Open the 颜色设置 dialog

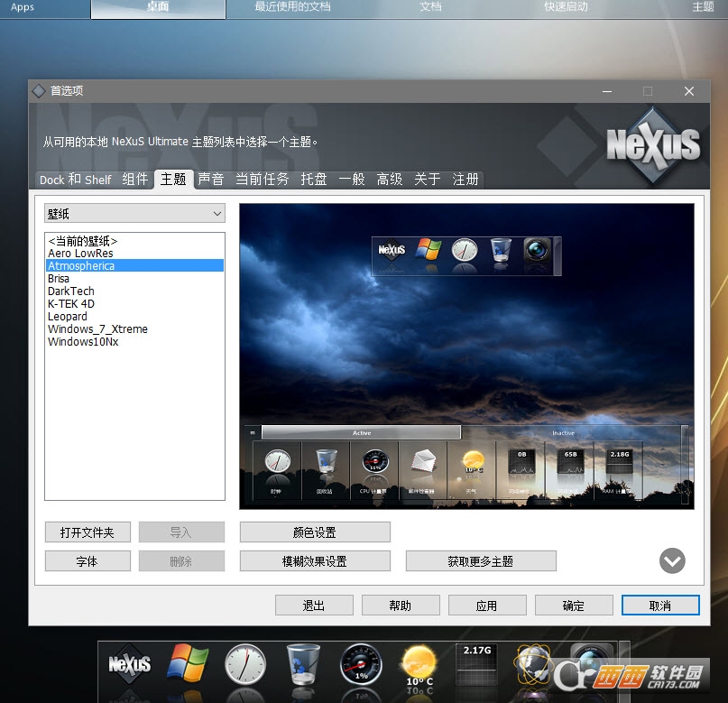point(315,532)
